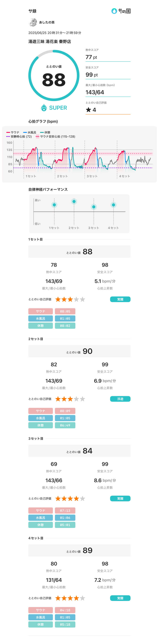Click the ととのい値 88 circular gauge
Image resolution: width=159 pixels, height=644 pixels.
tap(54, 76)
